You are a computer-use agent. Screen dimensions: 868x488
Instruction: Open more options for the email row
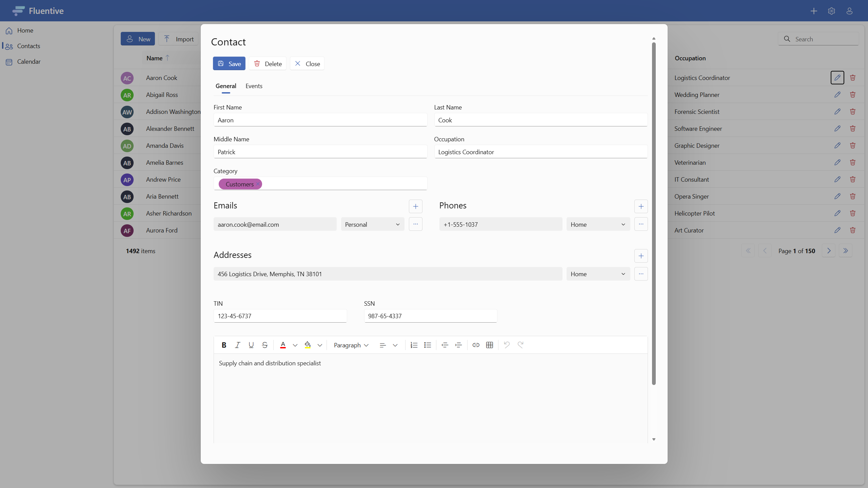[416, 224]
